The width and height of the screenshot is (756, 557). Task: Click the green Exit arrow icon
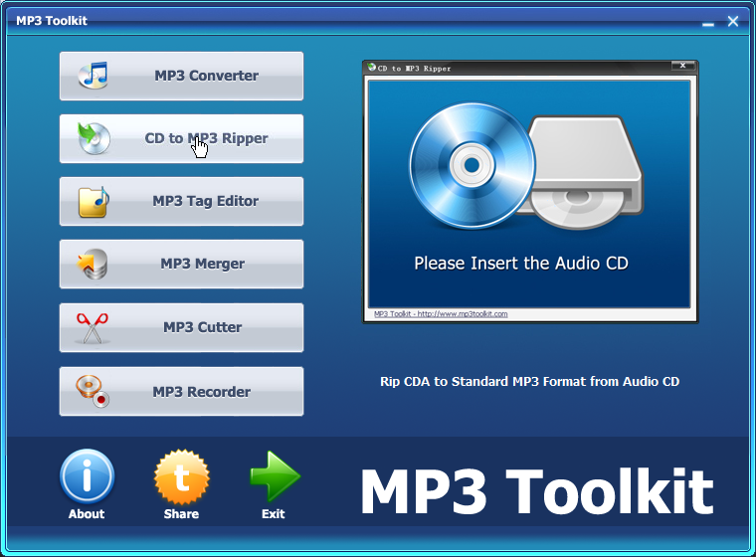[x=275, y=476]
